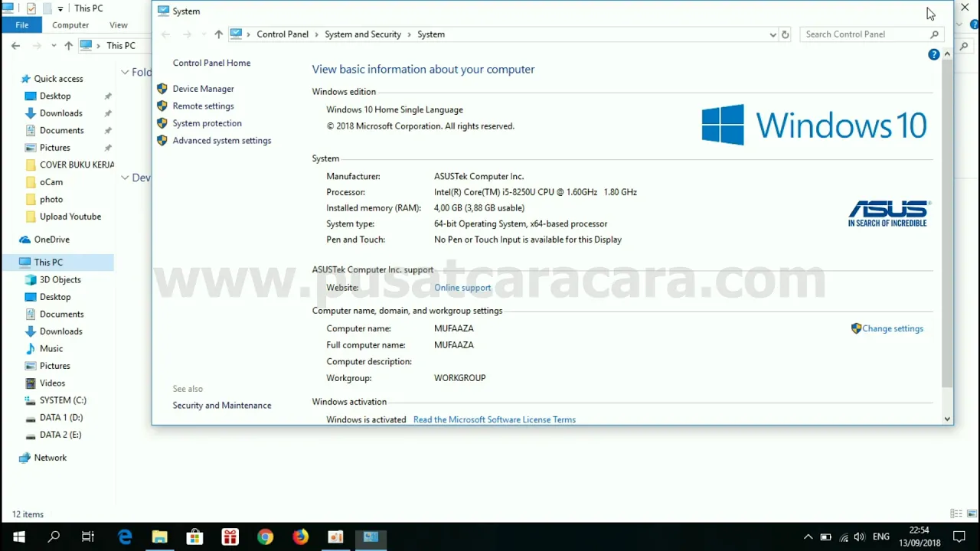Open Device Manager in System window

coord(203,89)
